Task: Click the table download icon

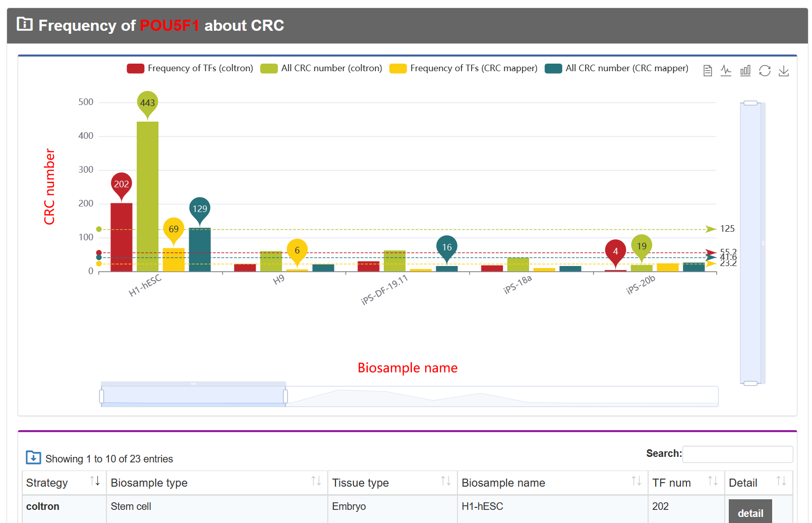Action: 33,457
